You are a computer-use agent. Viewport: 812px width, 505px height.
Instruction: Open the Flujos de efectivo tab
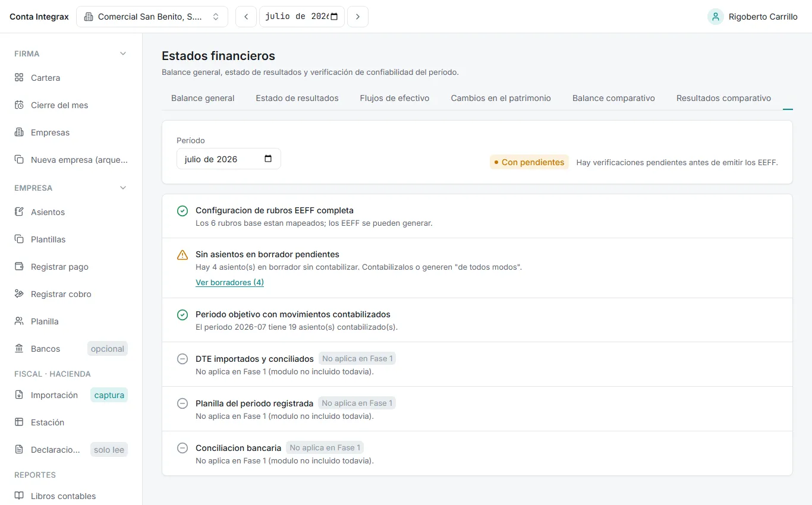coord(395,98)
